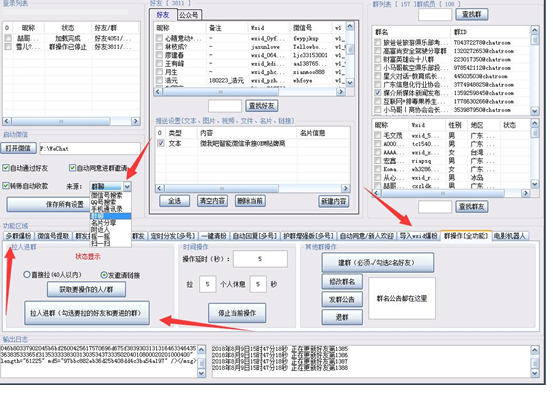Check friend 王有峰 in friends list
The image size is (553, 400).
[159, 63]
